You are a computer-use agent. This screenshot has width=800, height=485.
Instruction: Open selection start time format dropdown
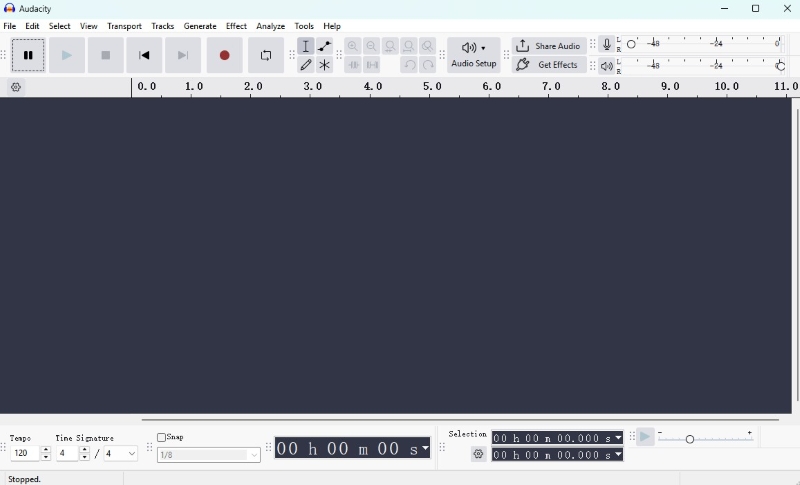(x=618, y=438)
